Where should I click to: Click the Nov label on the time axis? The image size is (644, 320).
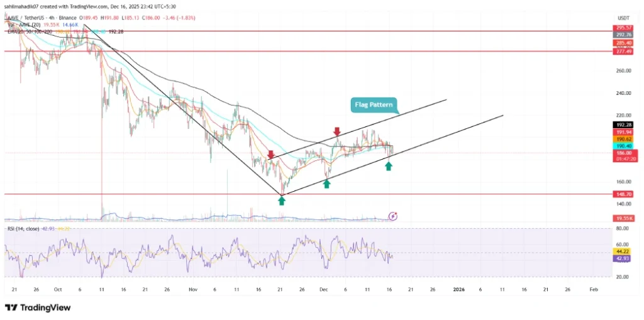[x=193, y=289]
